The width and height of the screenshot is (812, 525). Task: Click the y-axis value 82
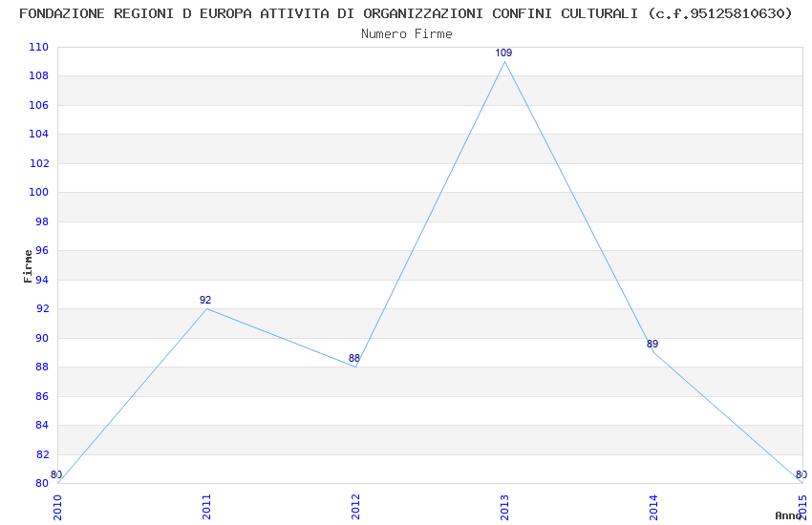(42, 454)
